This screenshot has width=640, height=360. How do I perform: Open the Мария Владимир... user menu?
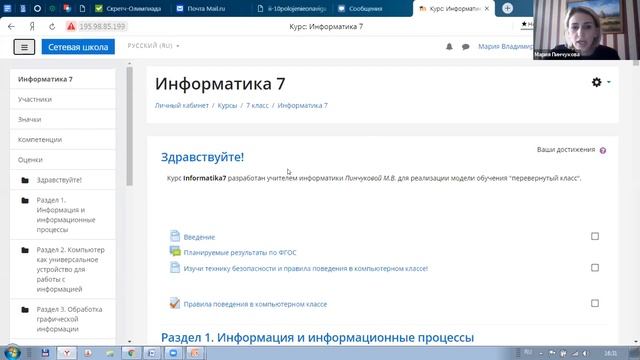pyautogui.click(x=505, y=47)
